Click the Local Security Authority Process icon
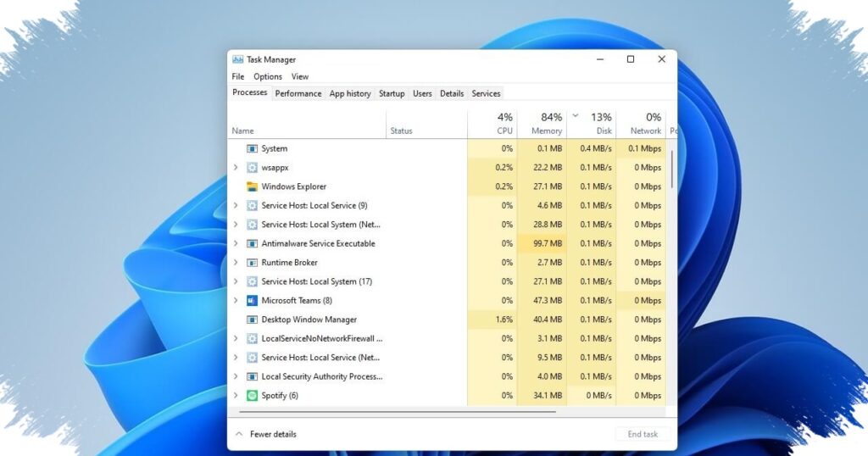The image size is (868, 456). [252, 376]
